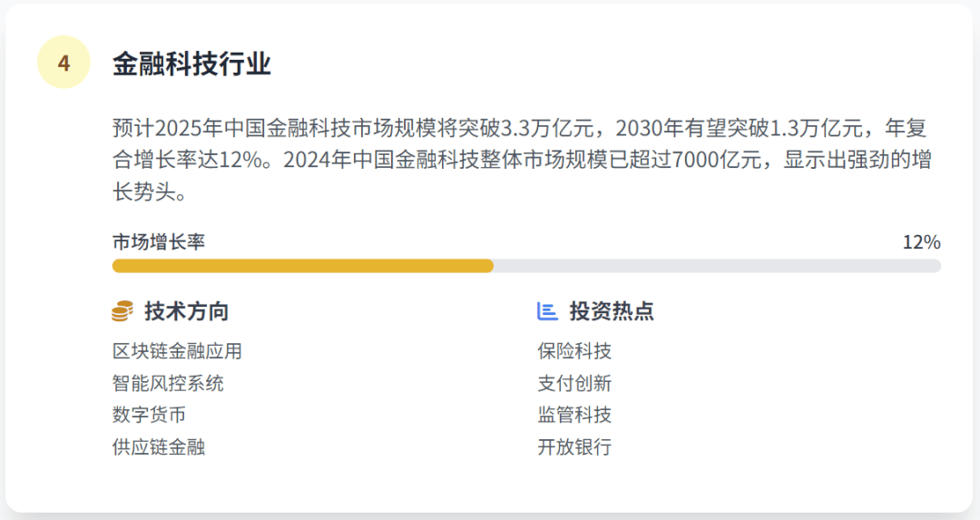980x520 pixels.
Task: Click the gray unfilled part of progress bar
Action: pyautogui.click(x=717, y=266)
